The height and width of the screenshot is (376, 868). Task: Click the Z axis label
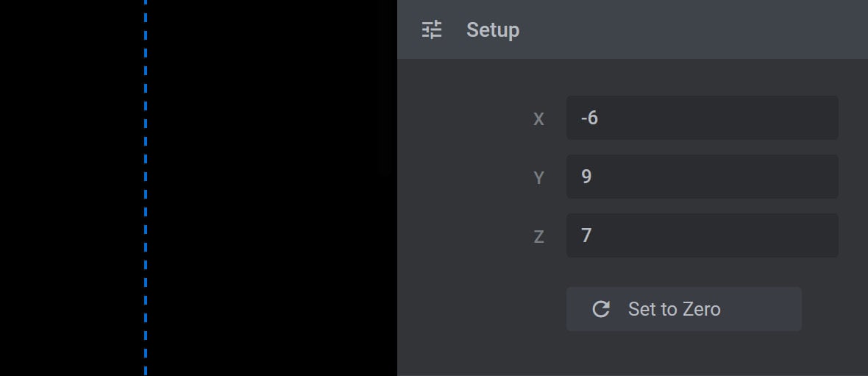[x=538, y=237]
